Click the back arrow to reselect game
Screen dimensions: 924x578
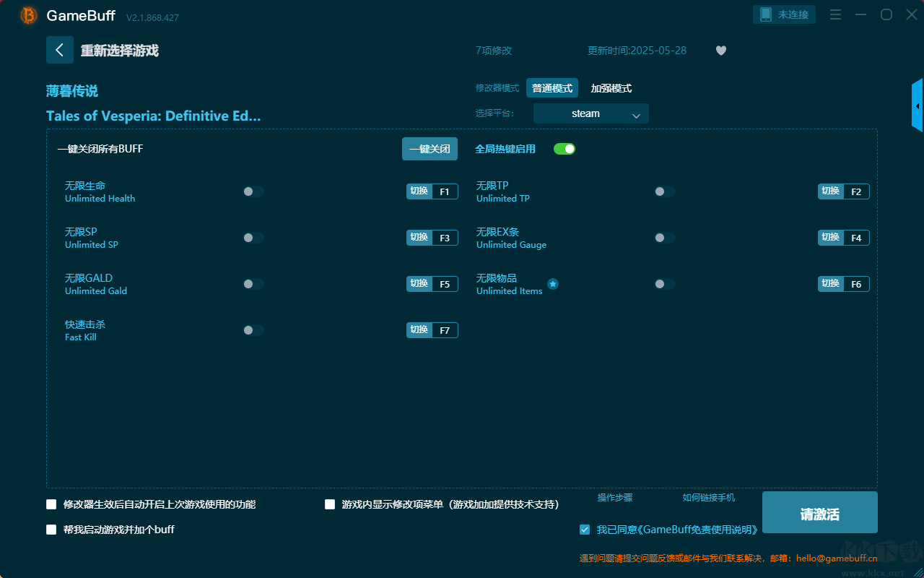60,50
